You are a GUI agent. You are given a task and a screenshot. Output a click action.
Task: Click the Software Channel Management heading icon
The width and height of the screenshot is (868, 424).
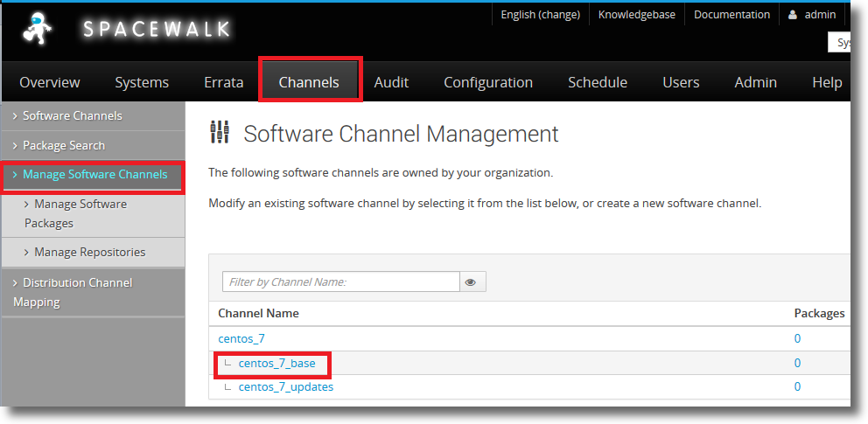(x=220, y=133)
